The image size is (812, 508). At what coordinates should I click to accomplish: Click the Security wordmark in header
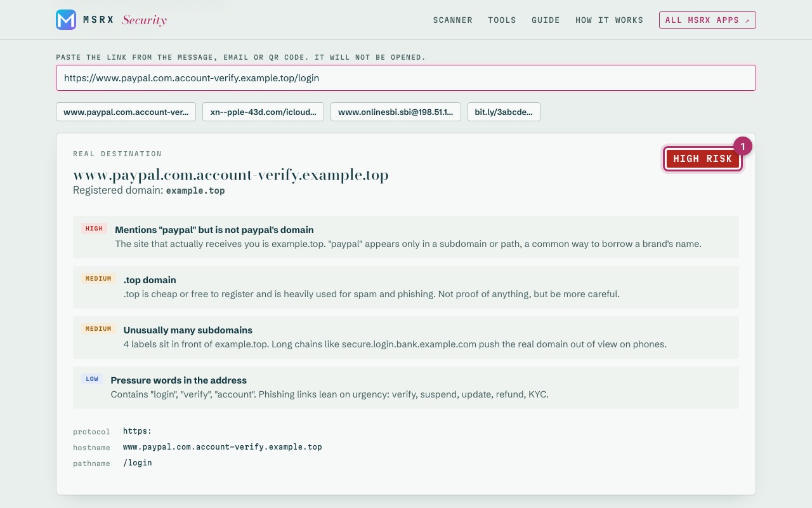click(145, 20)
